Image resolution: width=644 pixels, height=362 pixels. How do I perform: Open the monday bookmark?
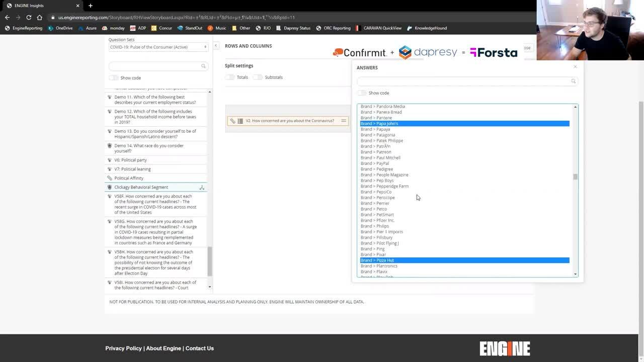(x=113, y=28)
